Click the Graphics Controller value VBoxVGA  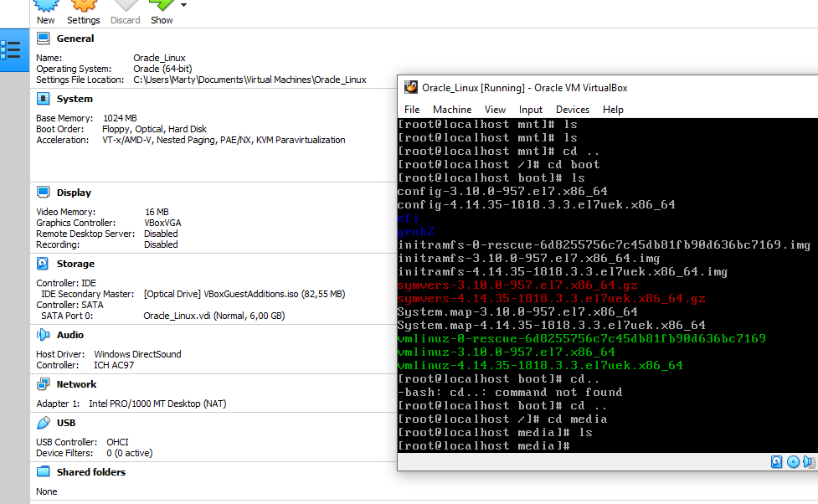pyautogui.click(x=162, y=224)
